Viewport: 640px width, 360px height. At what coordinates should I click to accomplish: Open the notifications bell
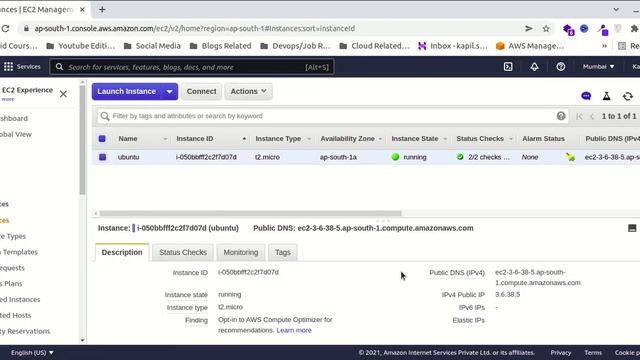534,67
